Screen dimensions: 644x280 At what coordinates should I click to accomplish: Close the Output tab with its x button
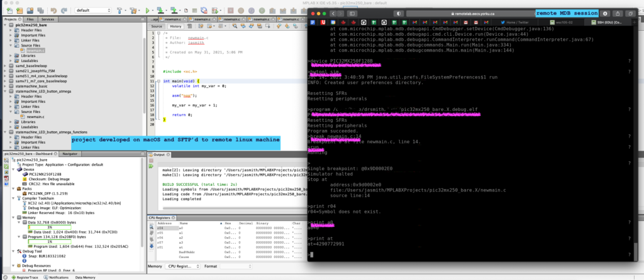click(168, 154)
